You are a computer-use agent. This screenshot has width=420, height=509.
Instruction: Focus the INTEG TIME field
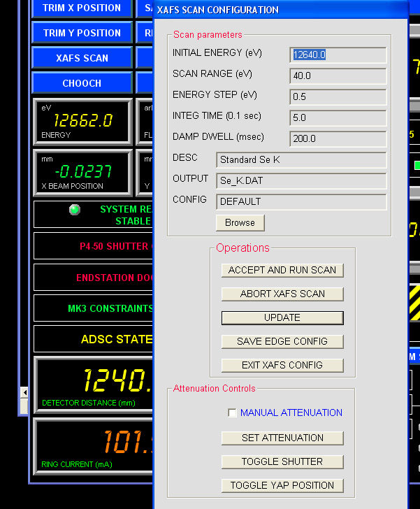[x=338, y=117]
